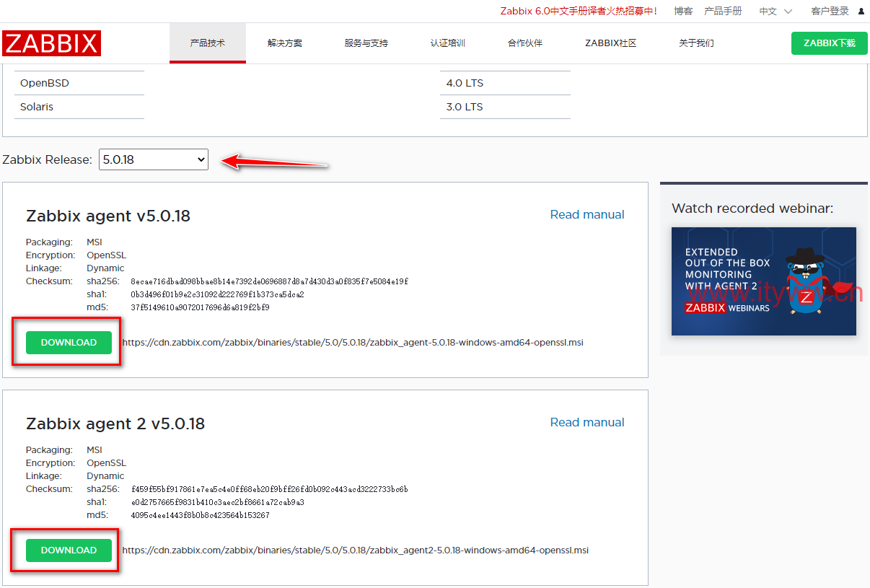Click the Zabbix agent v5.0.18 heading
The height and width of the screenshot is (588, 870).
(108, 216)
